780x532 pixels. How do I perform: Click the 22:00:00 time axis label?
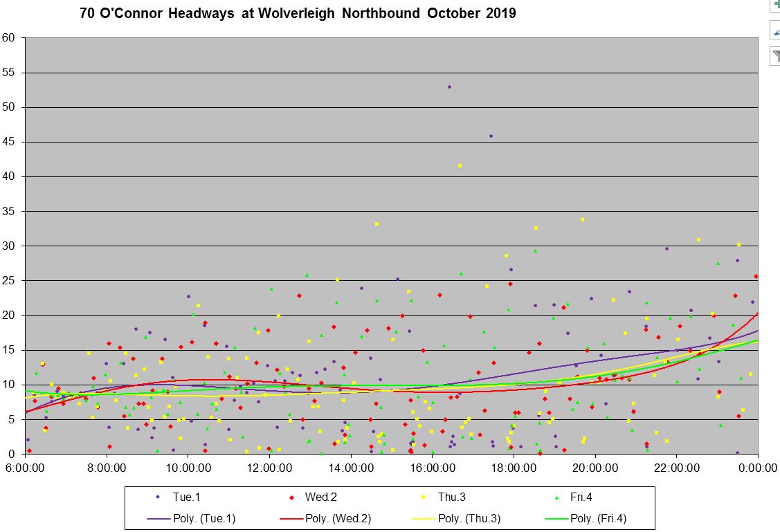[x=677, y=468]
